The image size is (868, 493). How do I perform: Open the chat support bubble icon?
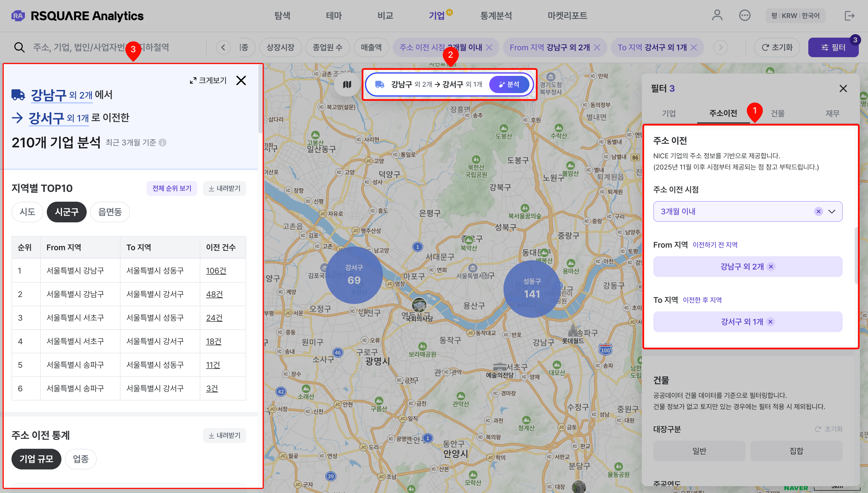pos(745,16)
